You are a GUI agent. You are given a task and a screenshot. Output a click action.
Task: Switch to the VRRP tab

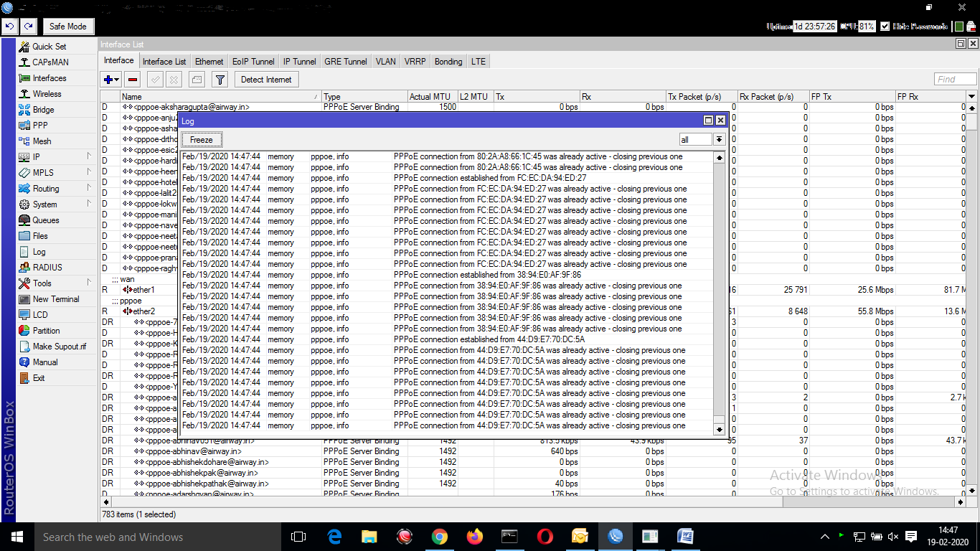coord(415,62)
